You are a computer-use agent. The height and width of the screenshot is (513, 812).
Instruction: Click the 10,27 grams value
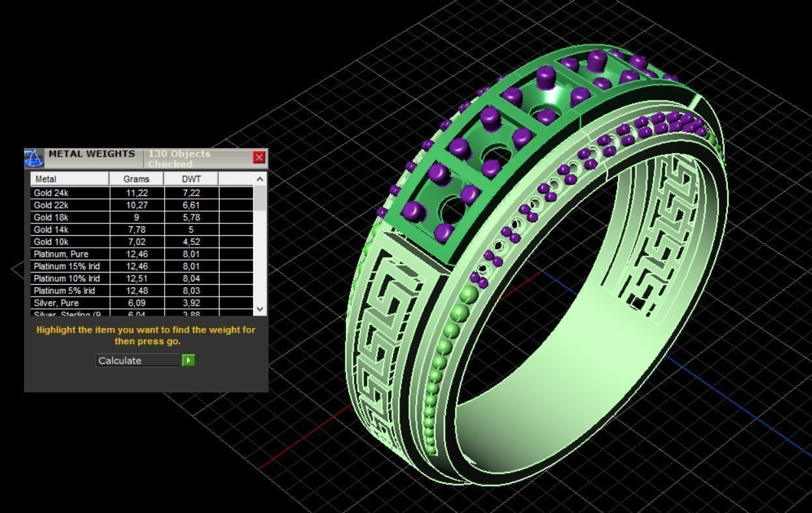[x=137, y=205]
